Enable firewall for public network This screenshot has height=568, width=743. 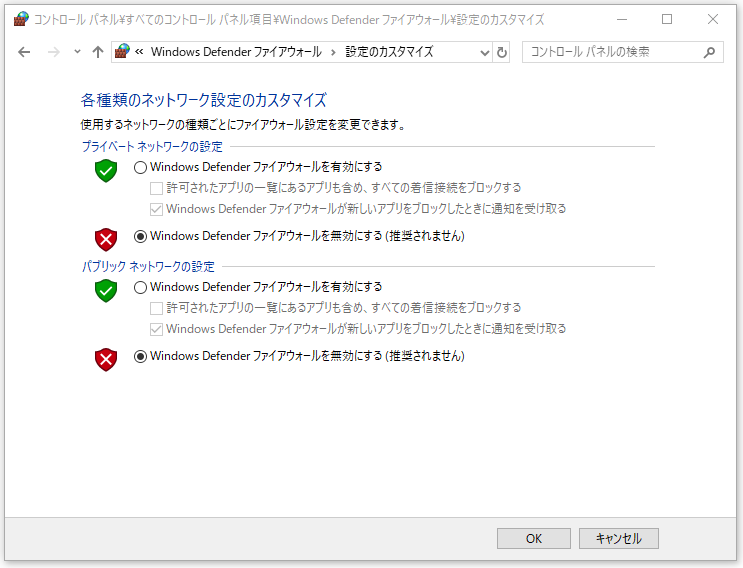point(140,287)
